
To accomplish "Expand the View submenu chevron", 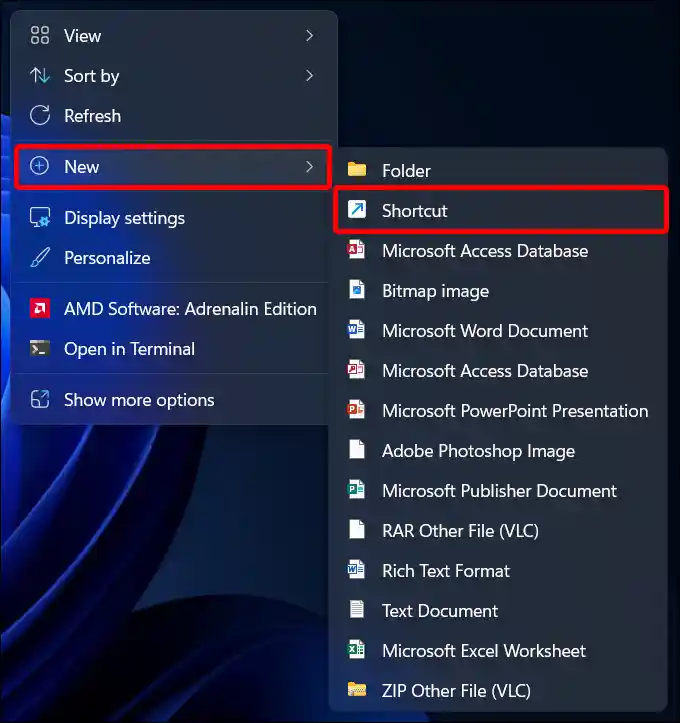I will (310, 36).
